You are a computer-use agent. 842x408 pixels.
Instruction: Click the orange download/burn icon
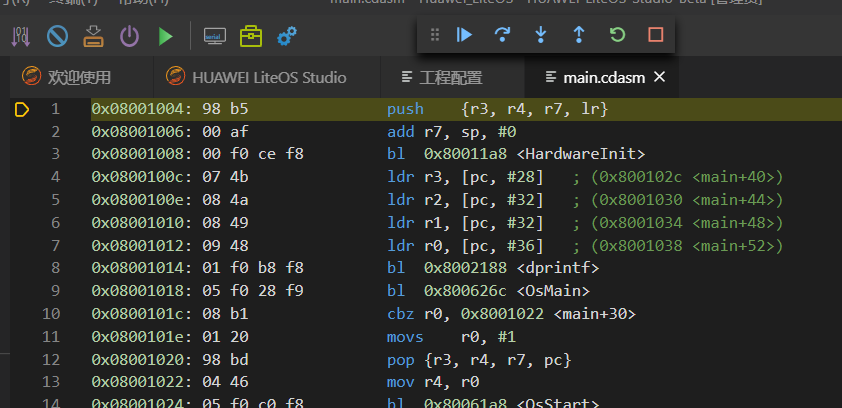93,37
